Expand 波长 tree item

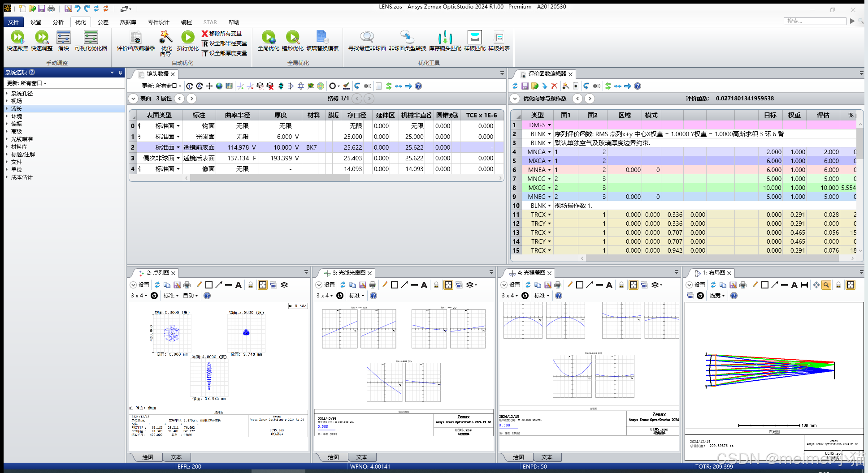[7, 109]
